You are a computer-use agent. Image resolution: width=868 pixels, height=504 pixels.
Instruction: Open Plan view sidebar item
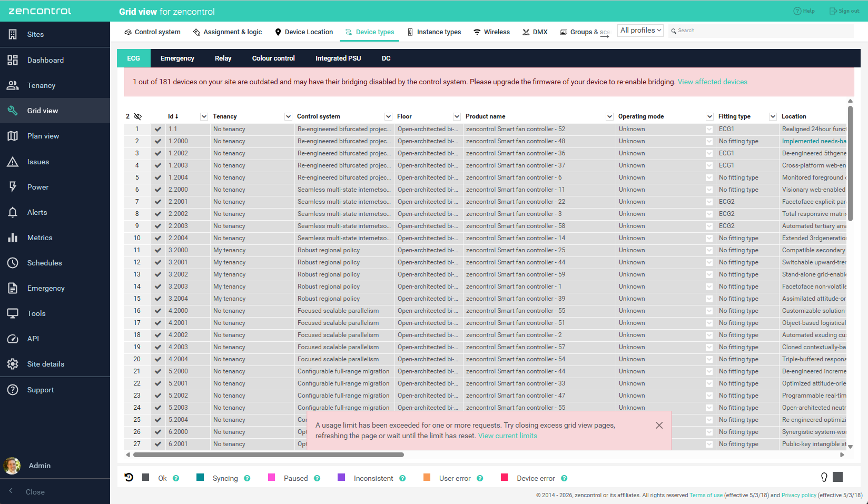click(x=55, y=136)
